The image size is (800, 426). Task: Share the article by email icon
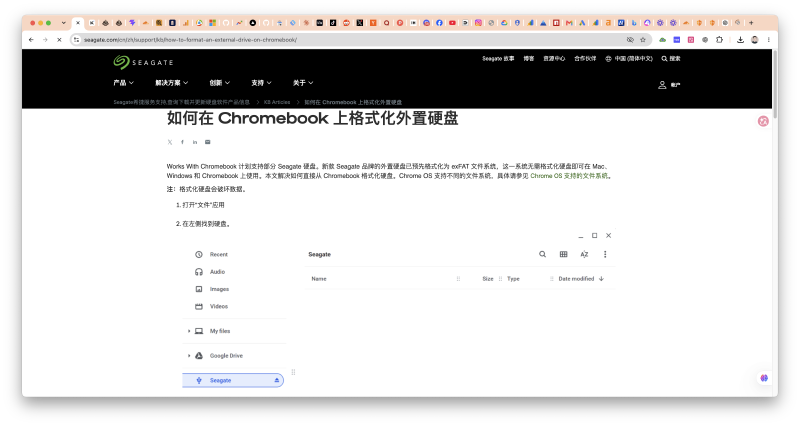[x=208, y=142]
